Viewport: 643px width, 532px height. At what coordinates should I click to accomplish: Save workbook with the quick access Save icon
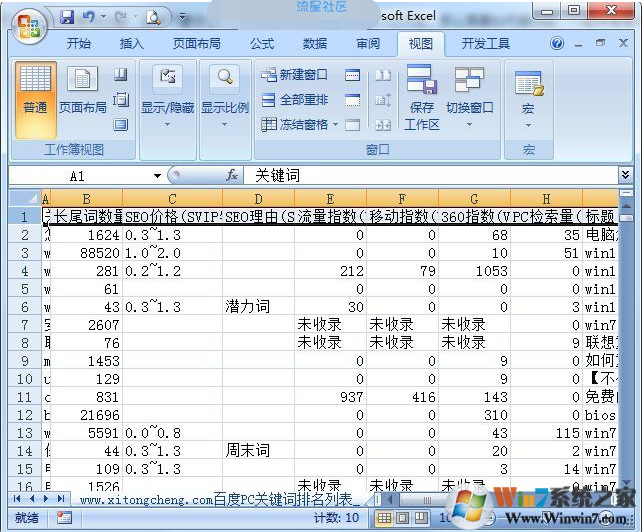click(67, 17)
